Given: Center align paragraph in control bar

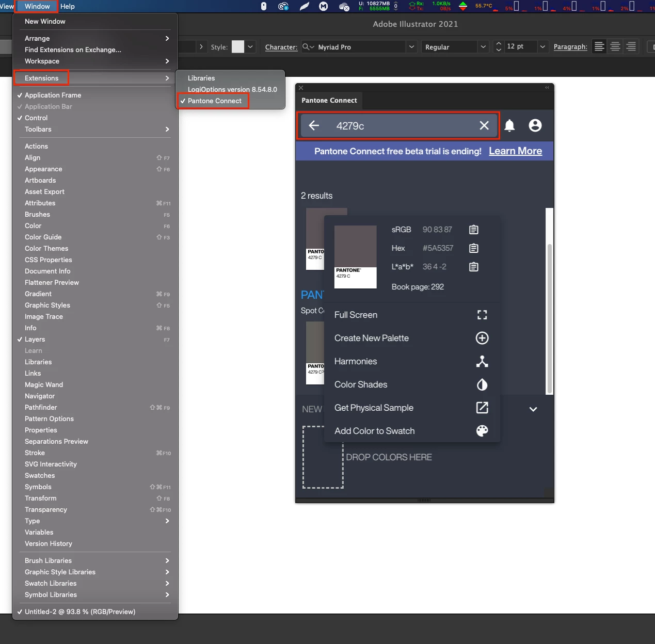Looking at the screenshot, I should 615,46.
